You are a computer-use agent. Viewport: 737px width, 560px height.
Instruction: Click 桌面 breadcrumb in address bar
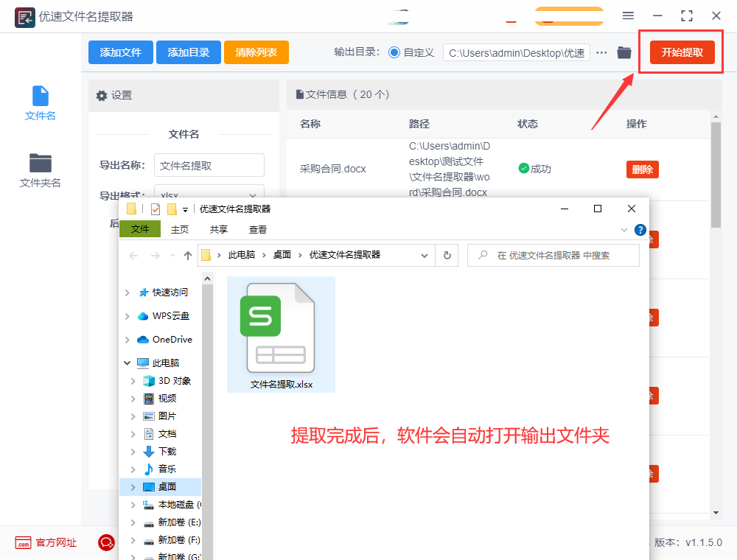282,255
